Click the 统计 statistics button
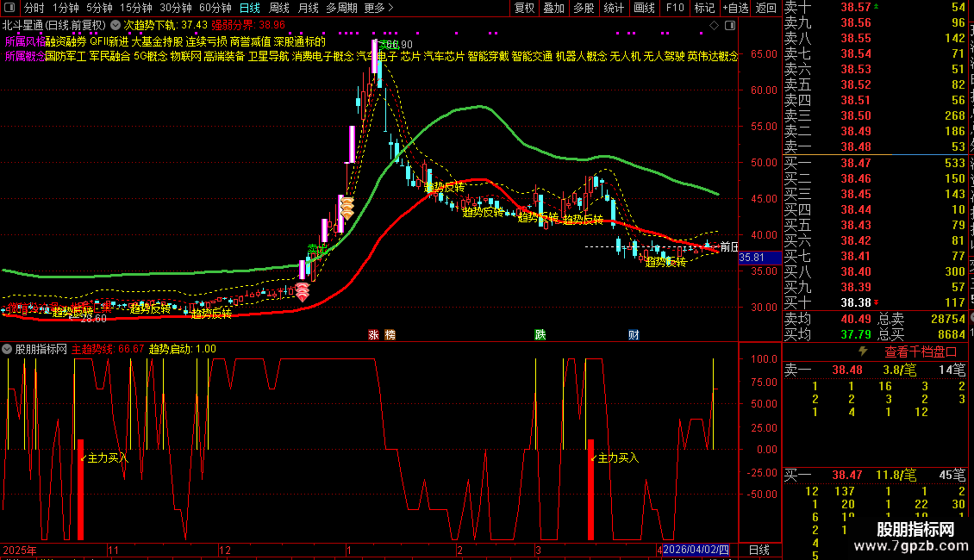974x560 pixels. pos(614,8)
